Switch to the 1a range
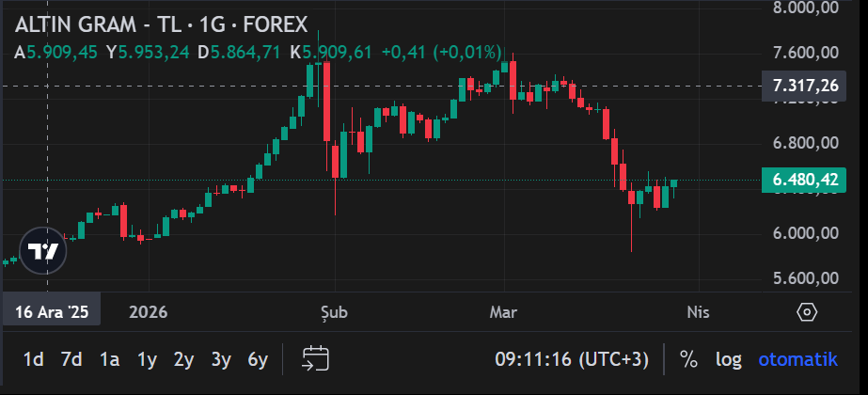 click(110, 359)
